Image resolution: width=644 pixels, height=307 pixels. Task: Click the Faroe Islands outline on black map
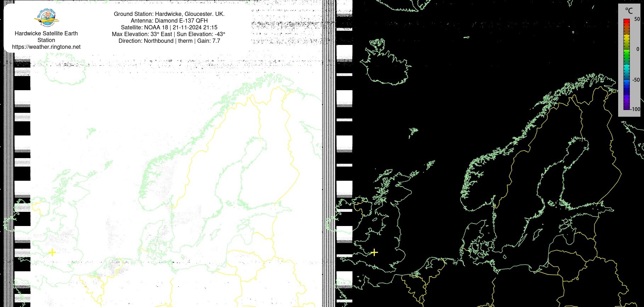coord(413,132)
